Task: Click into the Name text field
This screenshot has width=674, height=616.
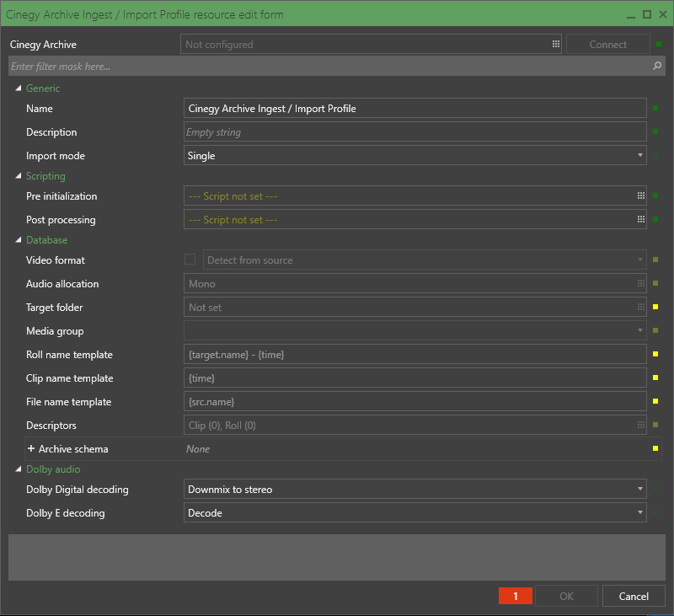Action: click(415, 108)
